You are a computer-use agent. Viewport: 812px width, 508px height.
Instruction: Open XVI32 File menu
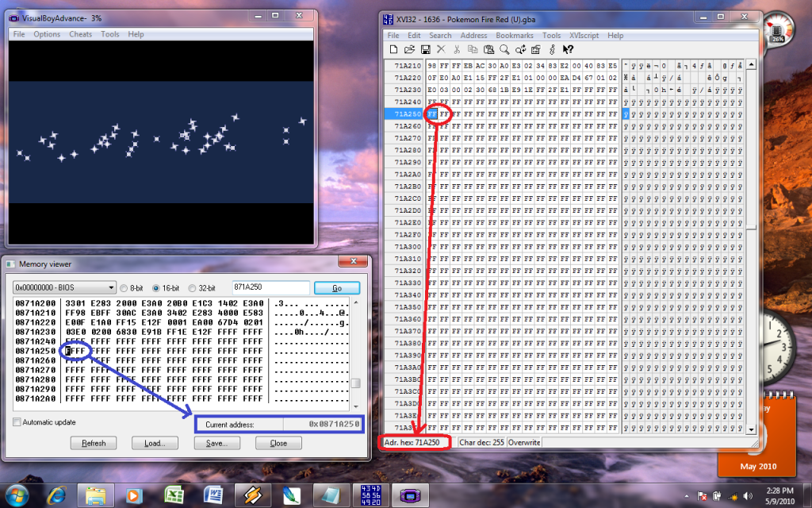[393, 35]
